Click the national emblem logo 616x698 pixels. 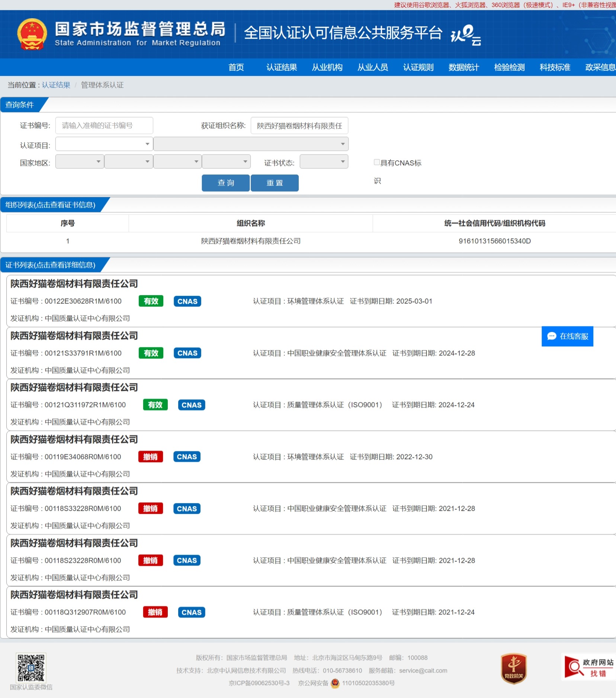click(32, 34)
